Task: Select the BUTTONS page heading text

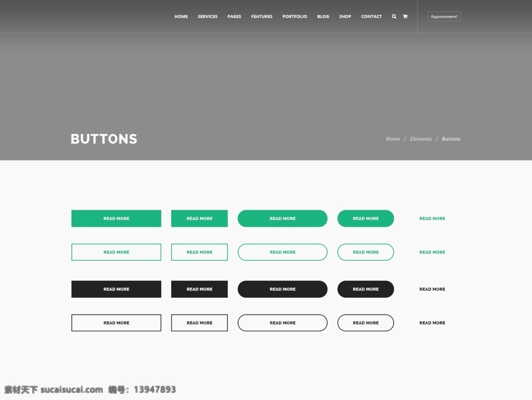Action: pyautogui.click(x=104, y=139)
